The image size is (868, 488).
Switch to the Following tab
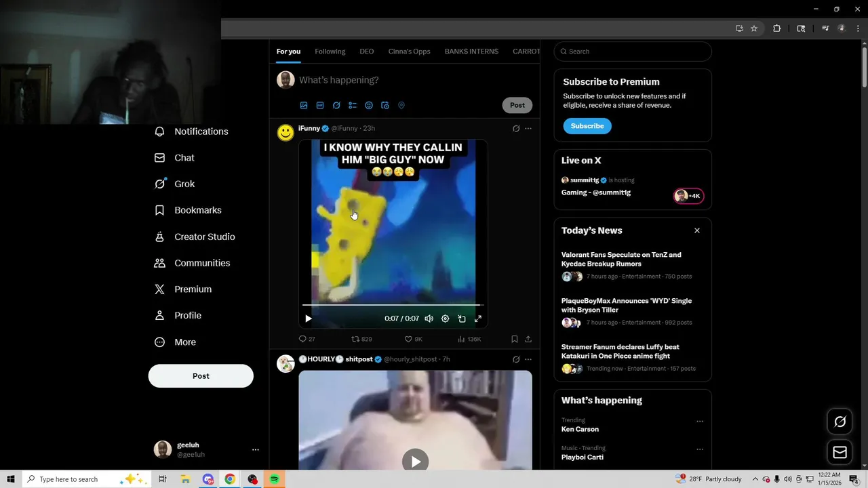(x=330, y=52)
